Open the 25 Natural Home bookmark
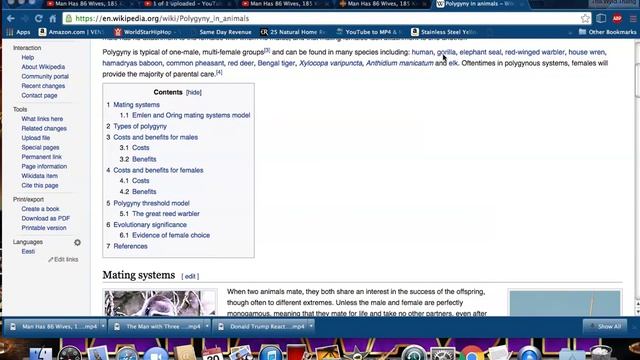The image size is (640, 360). click(293, 32)
